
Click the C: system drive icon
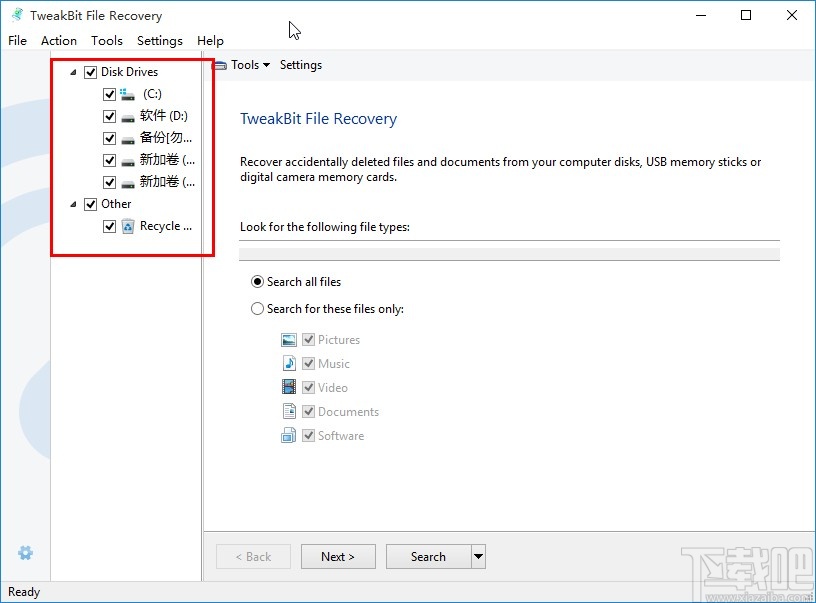click(x=127, y=94)
